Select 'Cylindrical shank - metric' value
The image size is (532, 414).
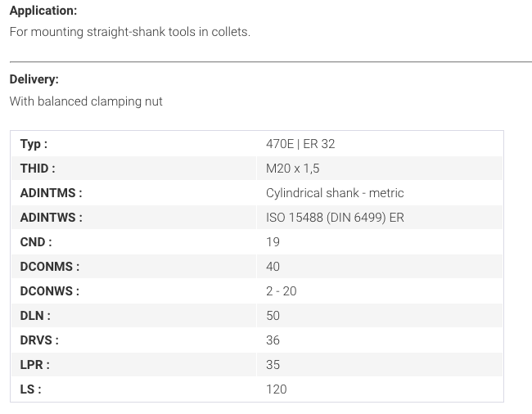tap(335, 193)
